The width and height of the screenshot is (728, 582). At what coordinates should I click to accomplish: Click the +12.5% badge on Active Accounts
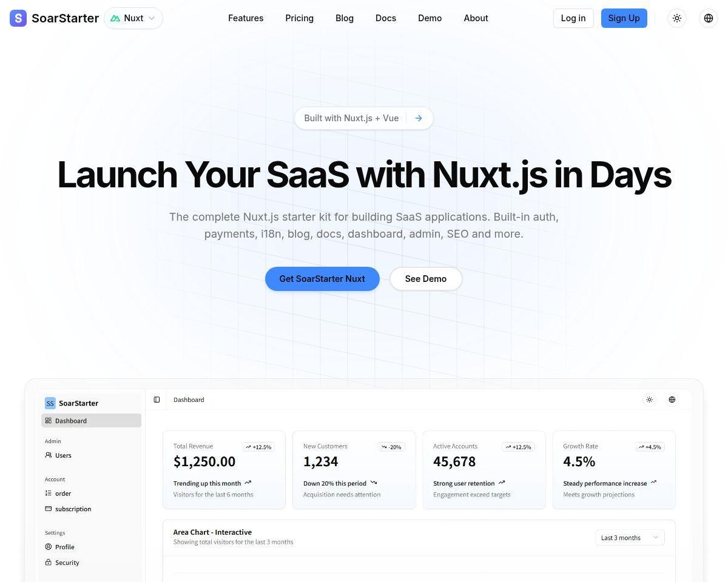click(518, 447)
